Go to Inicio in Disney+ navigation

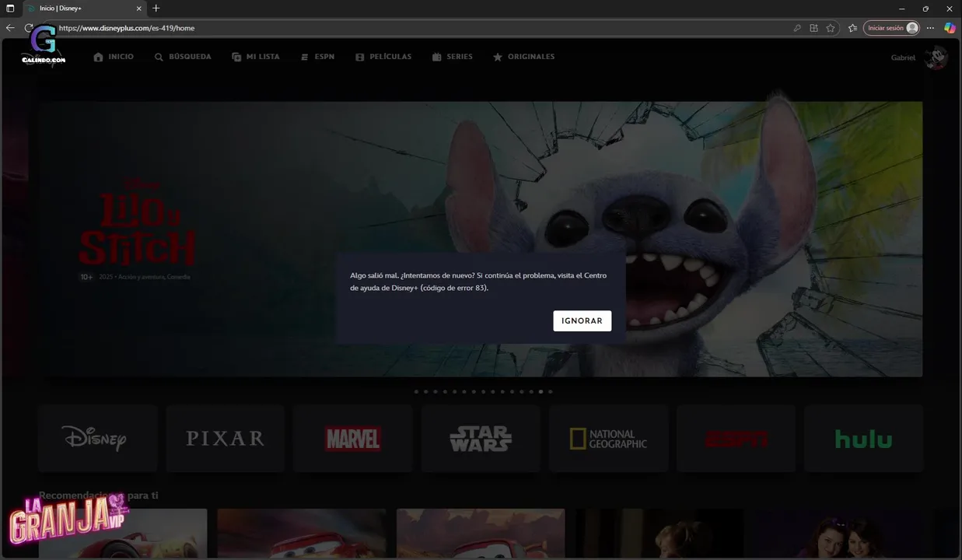pos(114,57)
